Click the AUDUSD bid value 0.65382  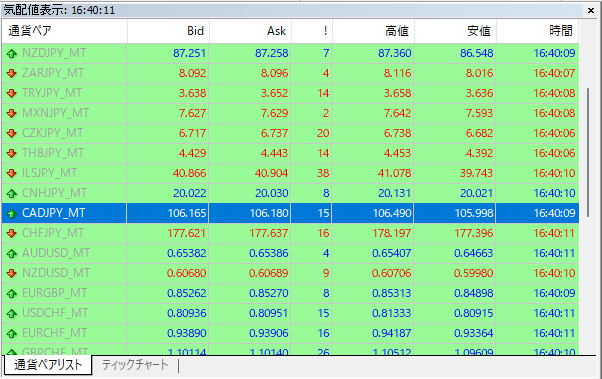[x=187, y=253]
